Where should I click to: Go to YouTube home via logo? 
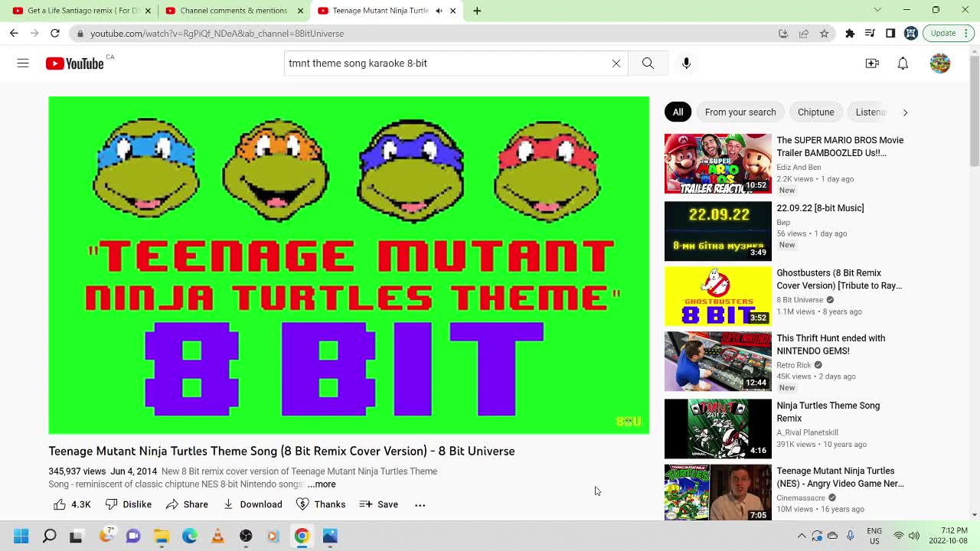click(x=74, y=64)
